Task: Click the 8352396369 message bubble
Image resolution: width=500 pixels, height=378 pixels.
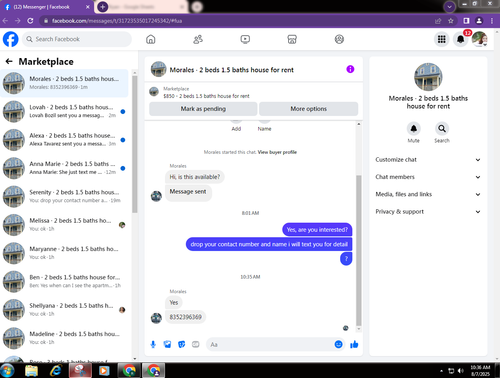Action: tap(185, 317)
